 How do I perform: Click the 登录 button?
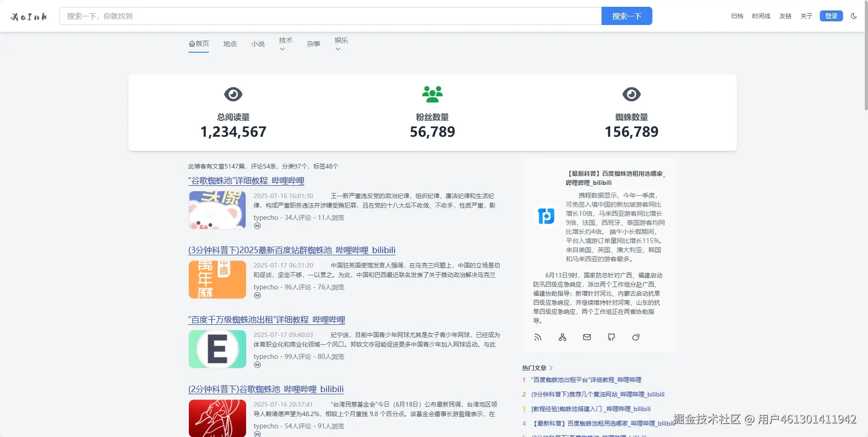pos(831,16)
